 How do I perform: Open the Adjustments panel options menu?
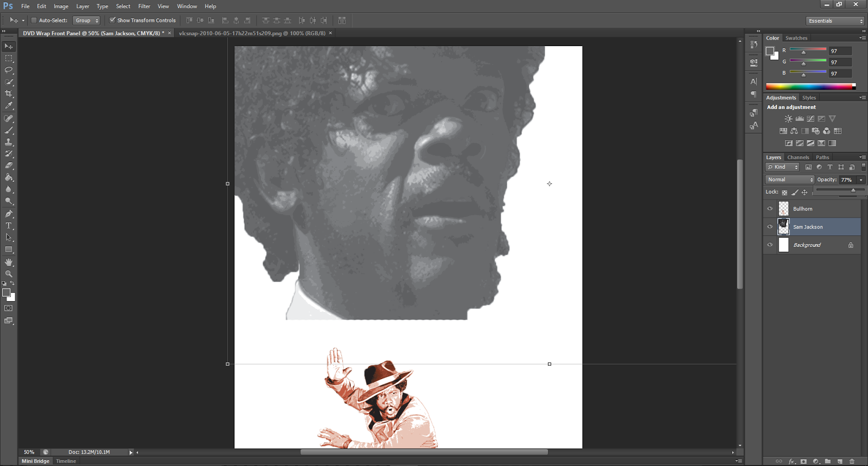pyautogui.click(x=863, y=98)
